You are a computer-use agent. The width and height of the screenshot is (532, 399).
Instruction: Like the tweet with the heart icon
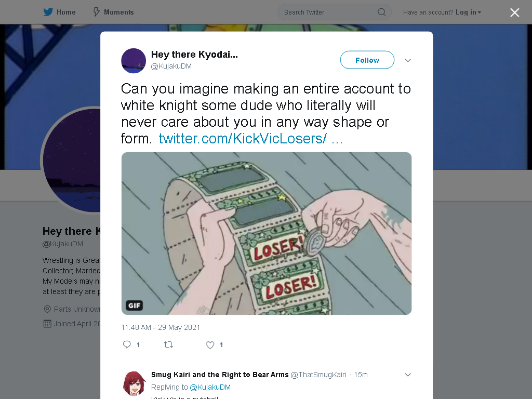(210, 345)
